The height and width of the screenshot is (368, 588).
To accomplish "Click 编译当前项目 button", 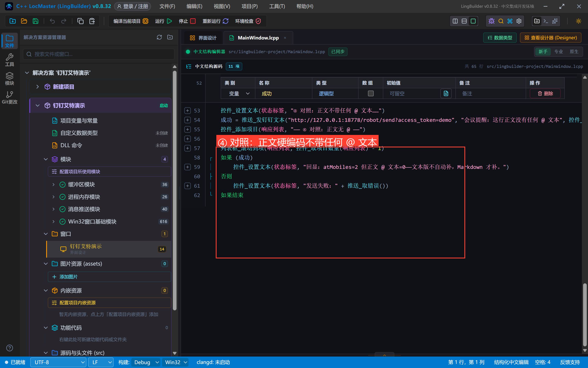I will pos(131,21).
